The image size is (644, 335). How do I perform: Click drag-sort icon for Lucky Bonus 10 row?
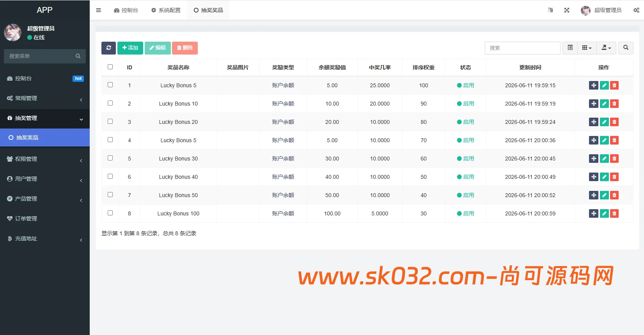pyautogui.click(x=594, y=104)
